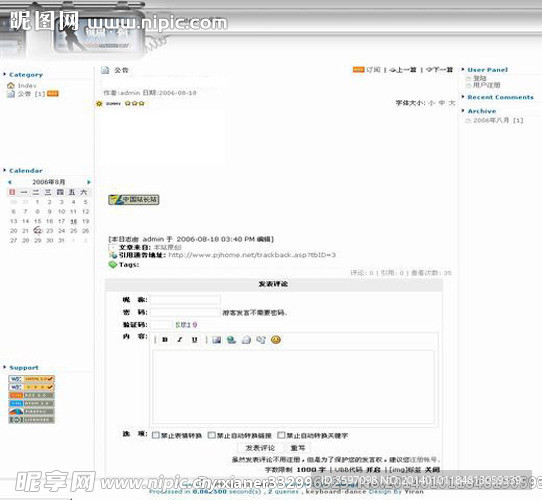Click the home icon beside Index
The image size is (542, 500).
tap(11, 85)
